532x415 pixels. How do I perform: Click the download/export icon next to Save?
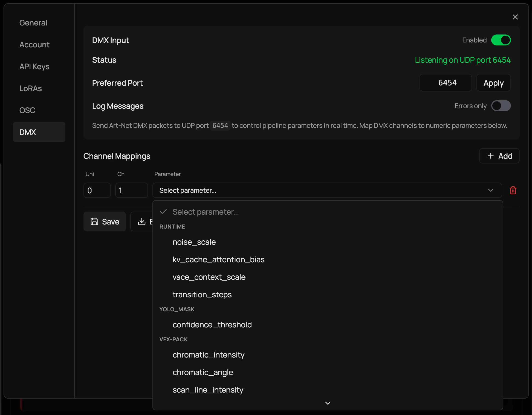(x=142, y=221)
